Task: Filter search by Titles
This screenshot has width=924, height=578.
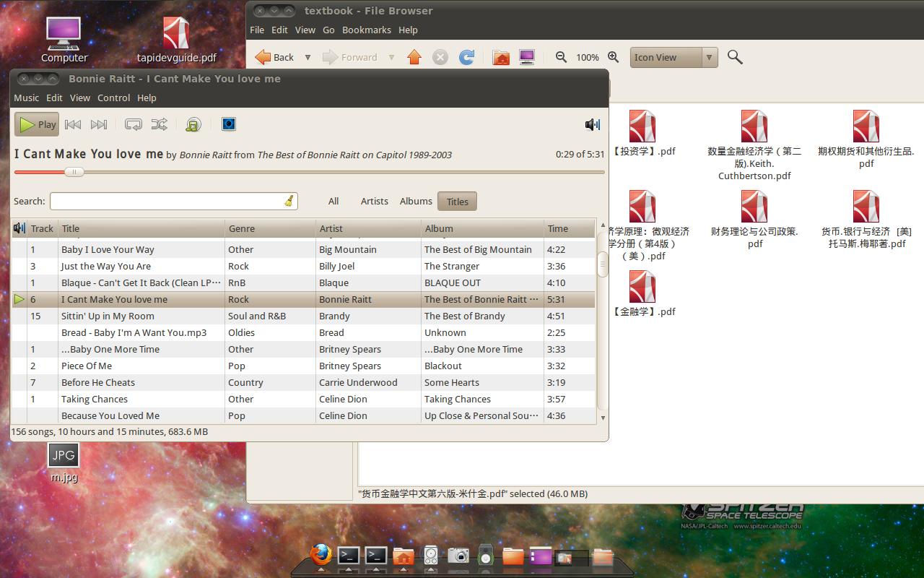Action: click(x=457, y=202)
